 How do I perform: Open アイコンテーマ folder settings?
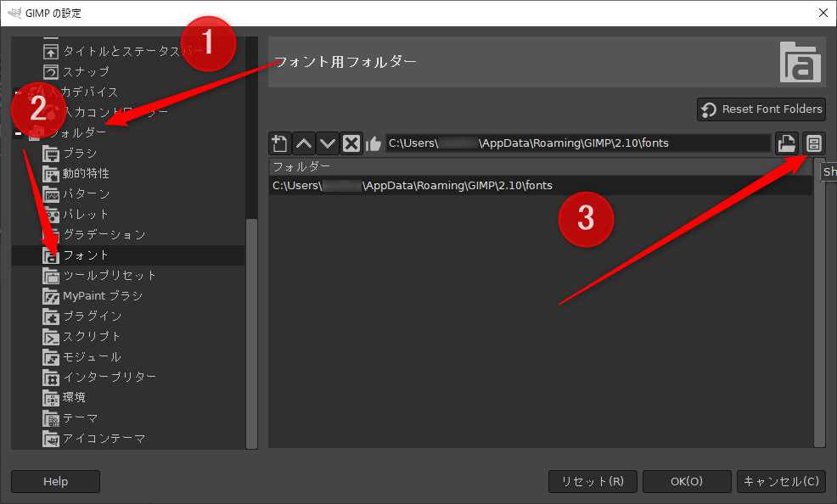coord(94,439)
